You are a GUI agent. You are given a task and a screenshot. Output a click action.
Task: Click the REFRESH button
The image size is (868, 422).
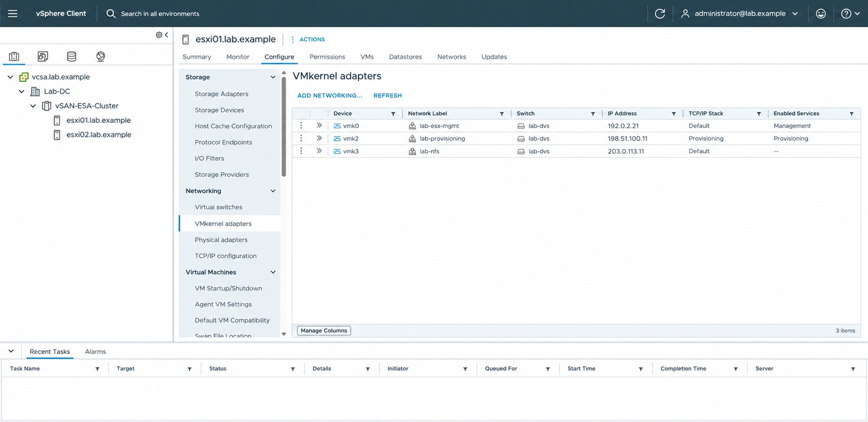388,95
